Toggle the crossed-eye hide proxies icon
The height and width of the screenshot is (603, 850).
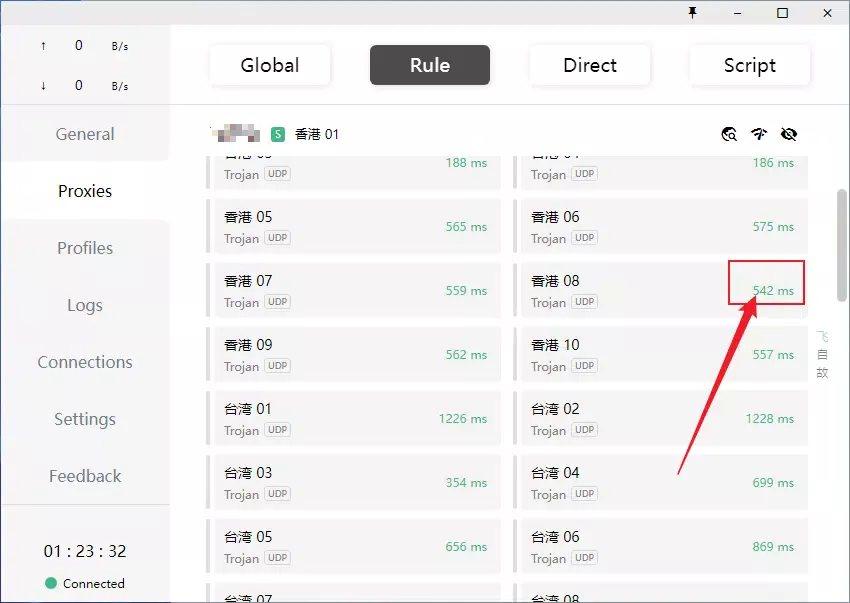pos(789,134)
